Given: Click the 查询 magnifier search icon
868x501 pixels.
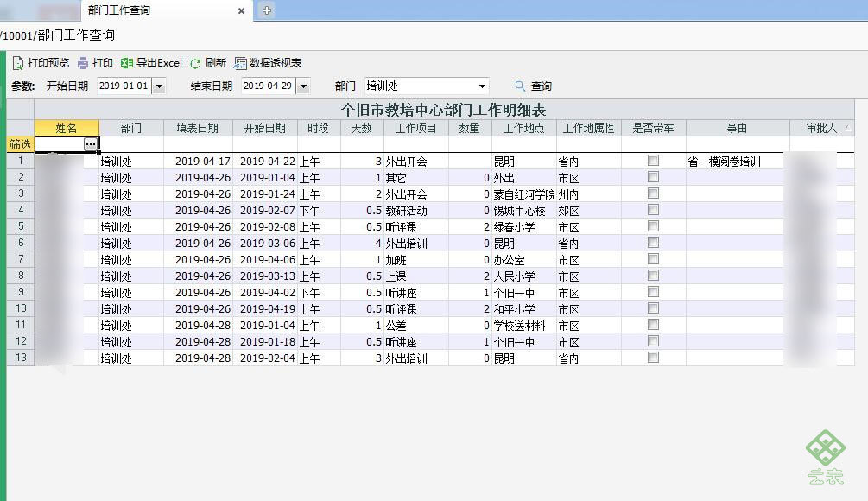Looking at the screenshot, I should tap(520, 86).
